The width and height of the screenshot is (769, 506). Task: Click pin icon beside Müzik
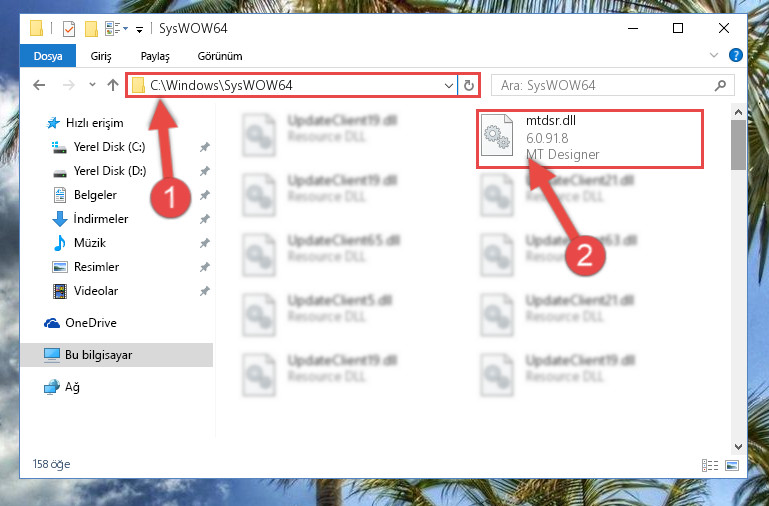click(205, 243)
